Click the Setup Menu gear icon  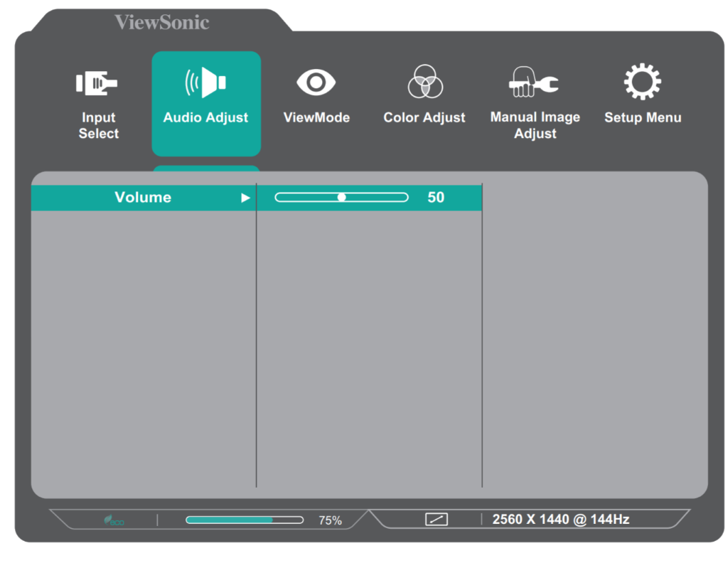tap(642, 80)
